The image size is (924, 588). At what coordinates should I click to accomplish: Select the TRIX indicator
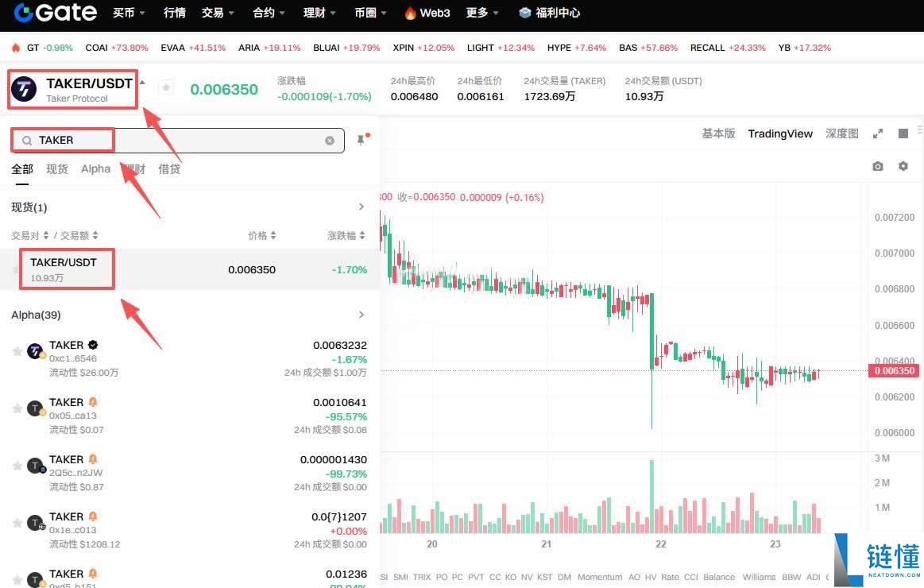point(421,577)
